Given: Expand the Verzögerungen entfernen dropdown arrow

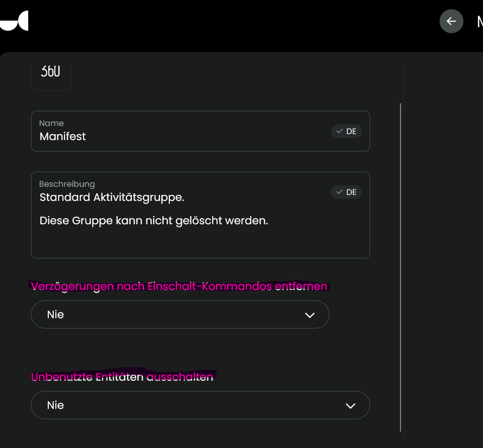Looking at the screenshot, I should point(310,315).
